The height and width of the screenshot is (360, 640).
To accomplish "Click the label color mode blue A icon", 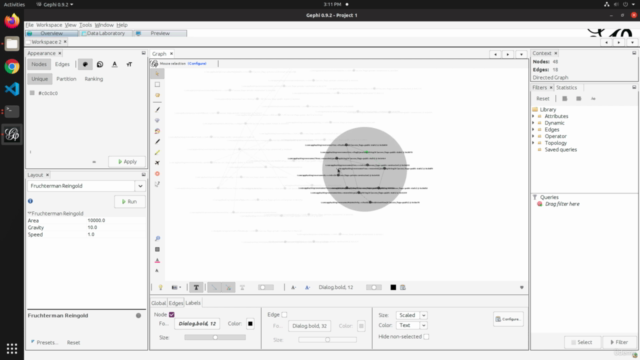I will pyautogui.click(x=308, y=287).
